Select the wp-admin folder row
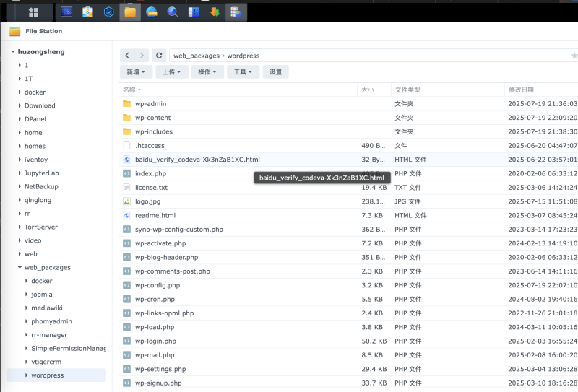 (150, 104)
